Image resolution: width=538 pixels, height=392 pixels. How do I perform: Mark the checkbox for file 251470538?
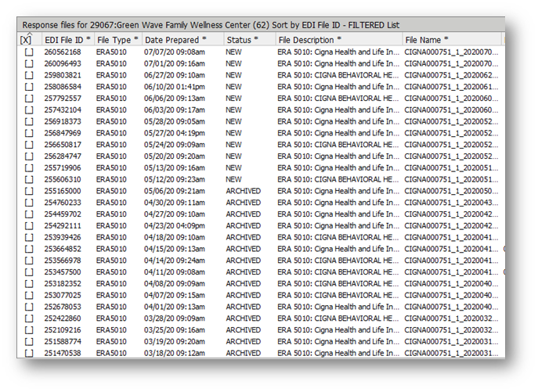coord(29,354)
